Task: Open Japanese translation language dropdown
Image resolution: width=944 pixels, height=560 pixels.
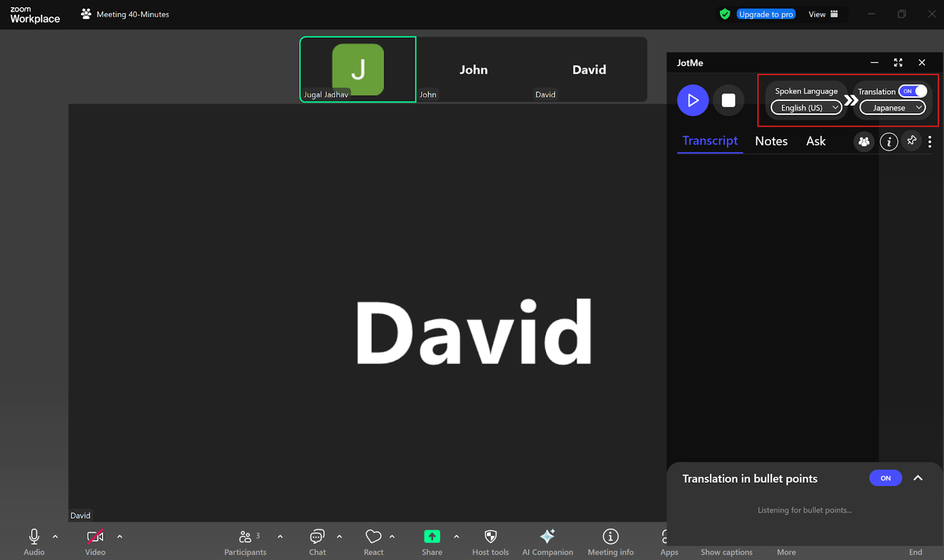Action: (x=892, y=107)
